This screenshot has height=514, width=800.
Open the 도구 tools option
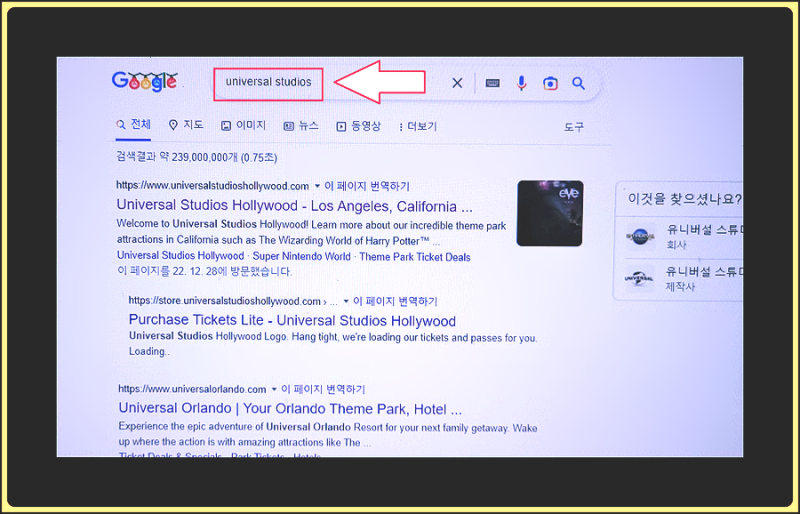[x=573, y=127]
